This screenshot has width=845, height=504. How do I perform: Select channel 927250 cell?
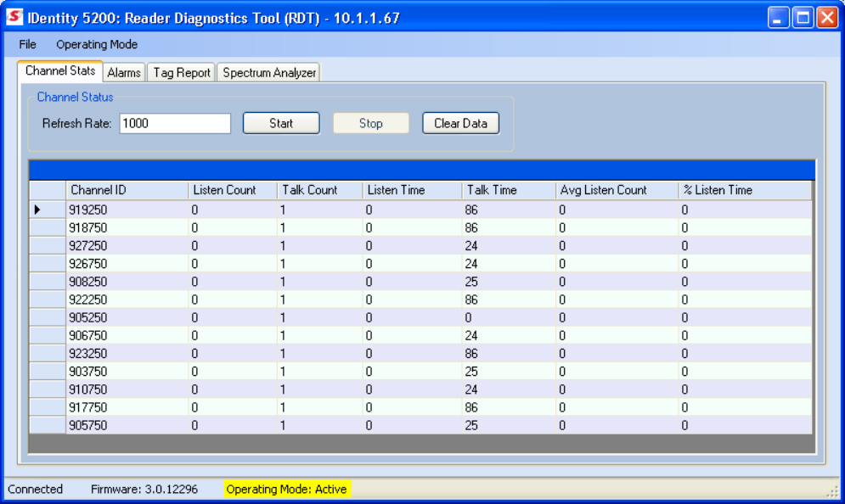coord(127,245)
